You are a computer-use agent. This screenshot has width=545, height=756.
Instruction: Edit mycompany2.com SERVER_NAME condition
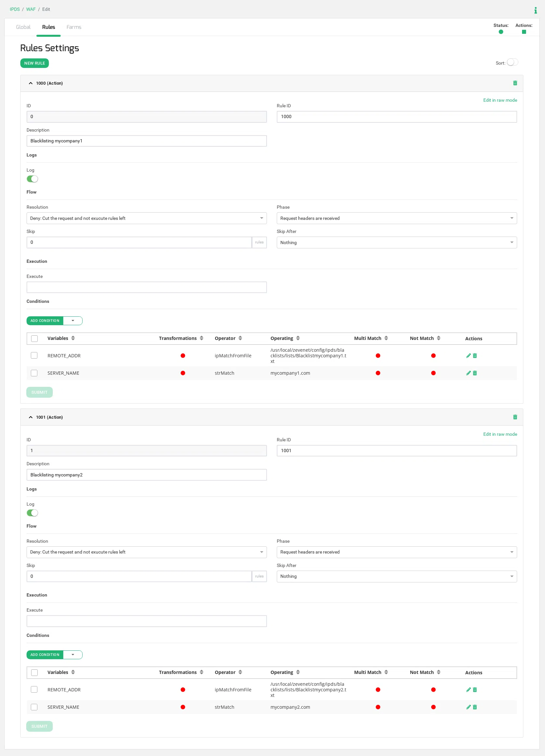pyautogui.click(x=468, y=707)
